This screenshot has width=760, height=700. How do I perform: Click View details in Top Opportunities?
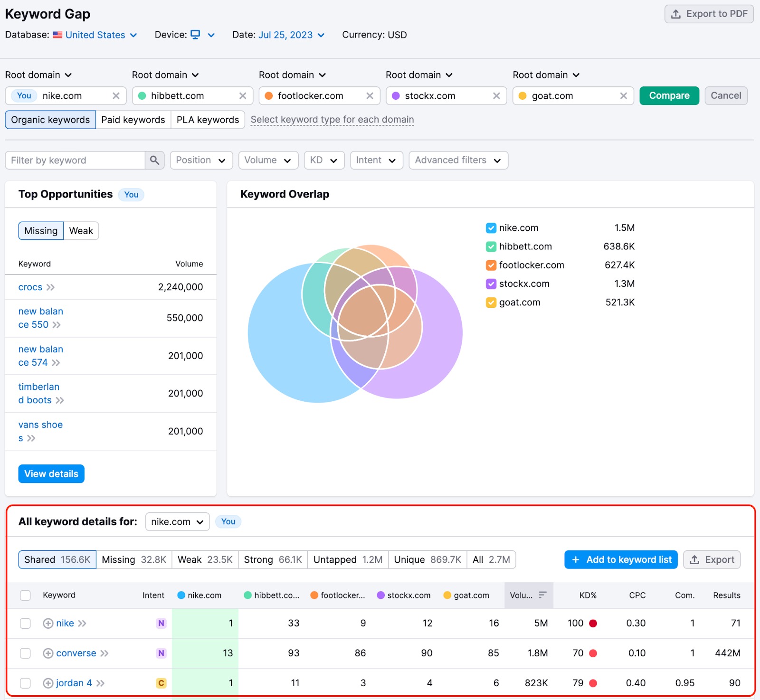[51, 473]
